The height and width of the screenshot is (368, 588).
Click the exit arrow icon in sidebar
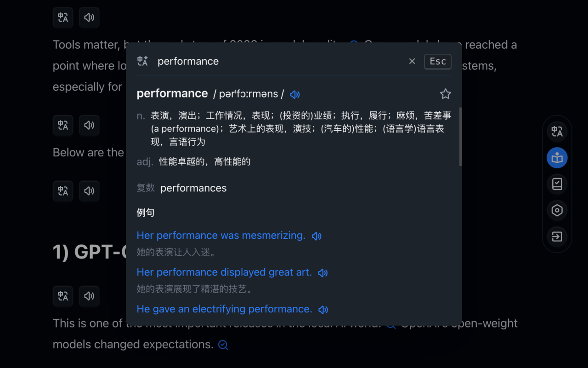(557, 236)
